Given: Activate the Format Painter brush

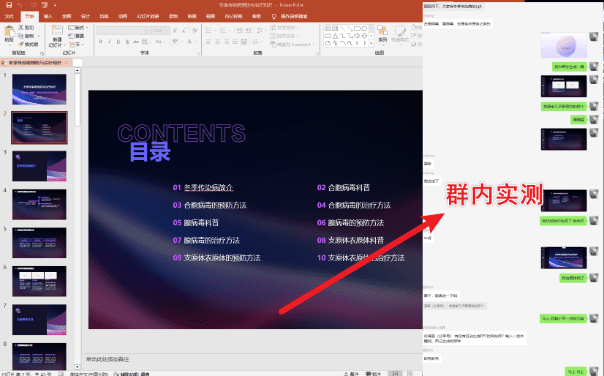Looking at the screenshot, I should 28,44.
